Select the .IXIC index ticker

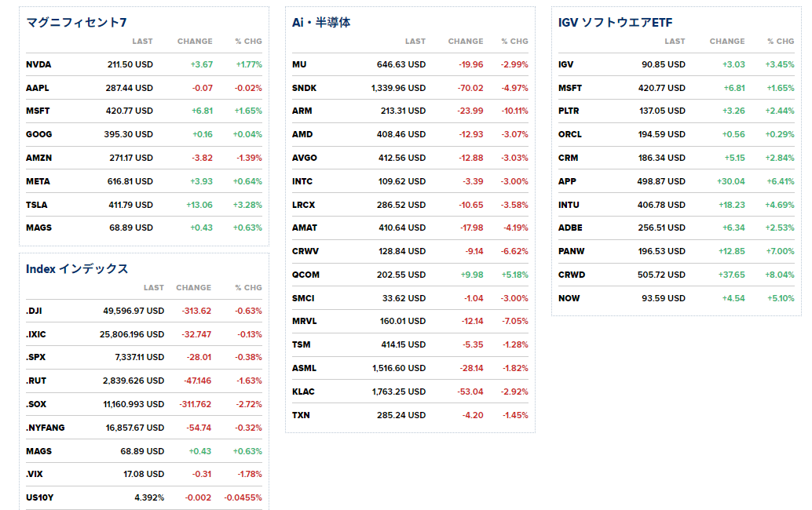36,334
